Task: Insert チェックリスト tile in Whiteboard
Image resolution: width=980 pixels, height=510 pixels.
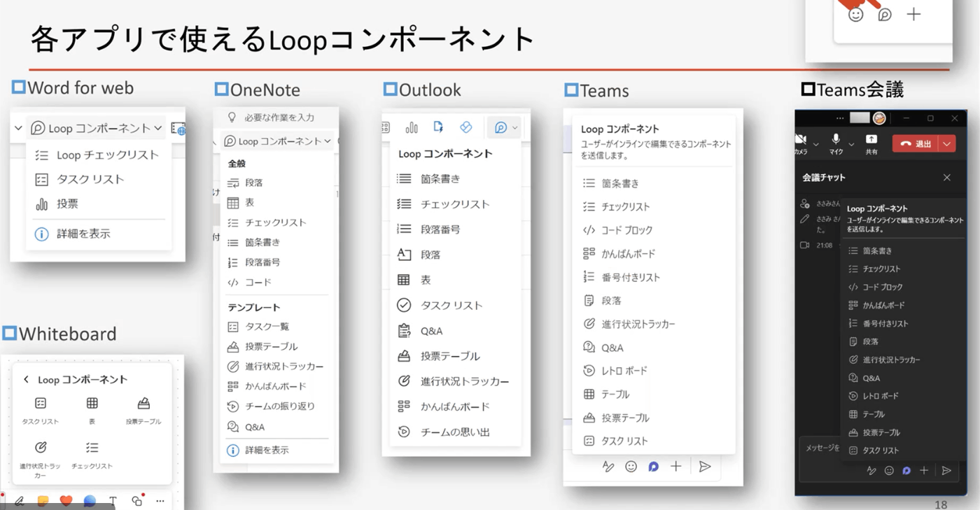Action: pyautogui.click(x=92, y=455)
